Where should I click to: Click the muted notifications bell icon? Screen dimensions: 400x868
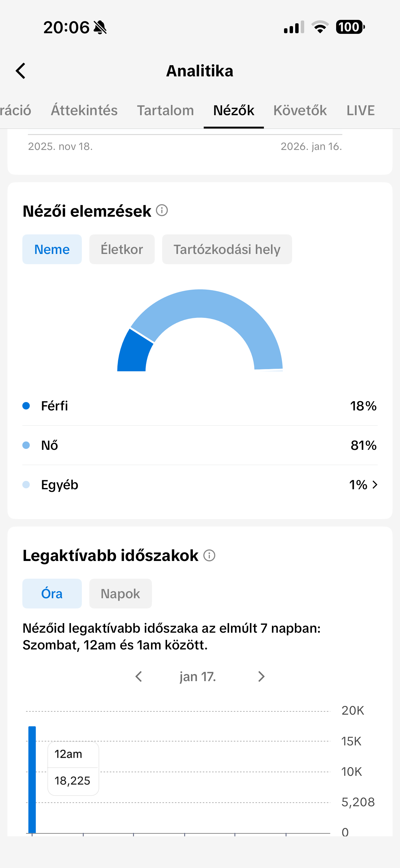pyautogui.click(x=100, y=28)
